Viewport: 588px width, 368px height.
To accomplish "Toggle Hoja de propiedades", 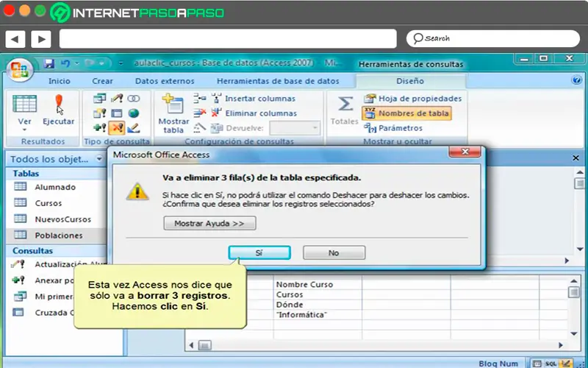I will 412,99.
